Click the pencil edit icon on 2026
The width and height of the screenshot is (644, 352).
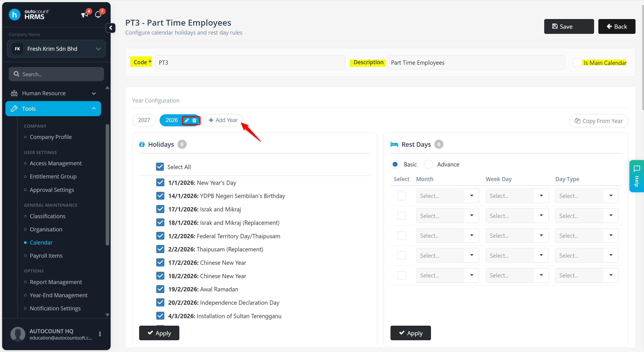pos(187,120)
